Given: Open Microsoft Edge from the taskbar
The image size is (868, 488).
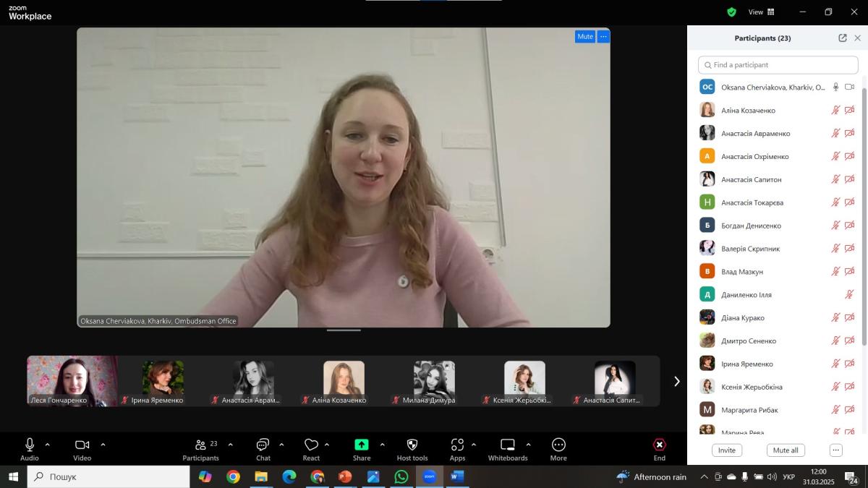Looking at the screenshot, I should point(289,476).
